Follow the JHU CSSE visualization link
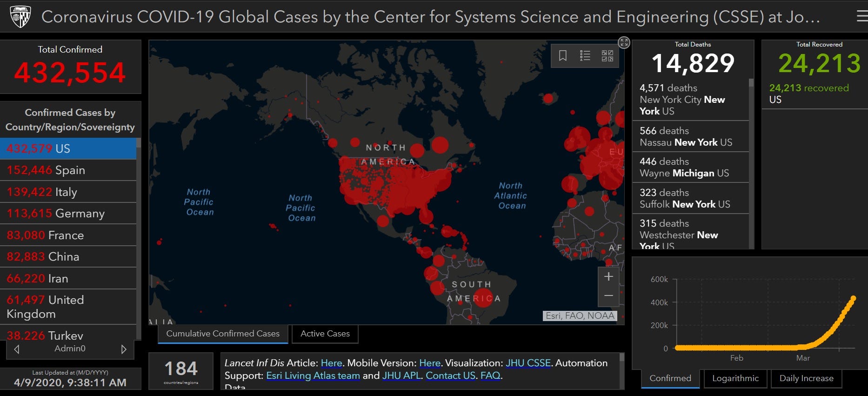 tap(528, 363)
